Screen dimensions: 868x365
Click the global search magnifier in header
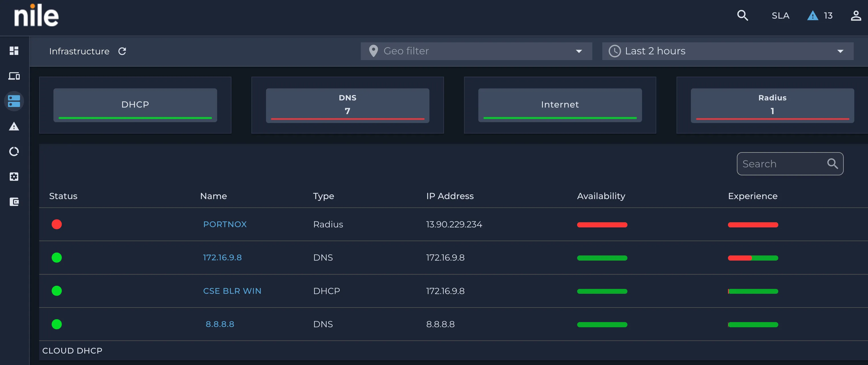(742, 15)
